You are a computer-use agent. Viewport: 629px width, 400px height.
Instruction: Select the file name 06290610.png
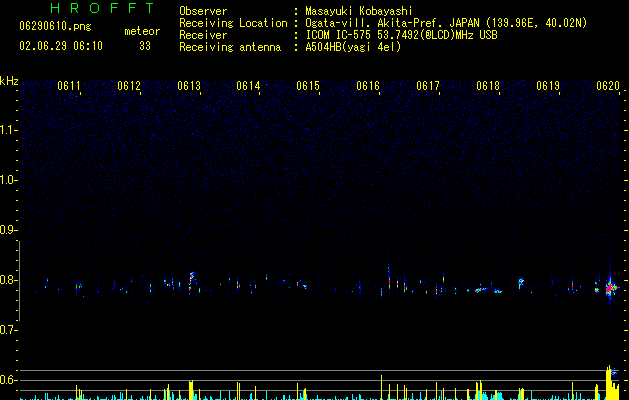coord(55,27)
